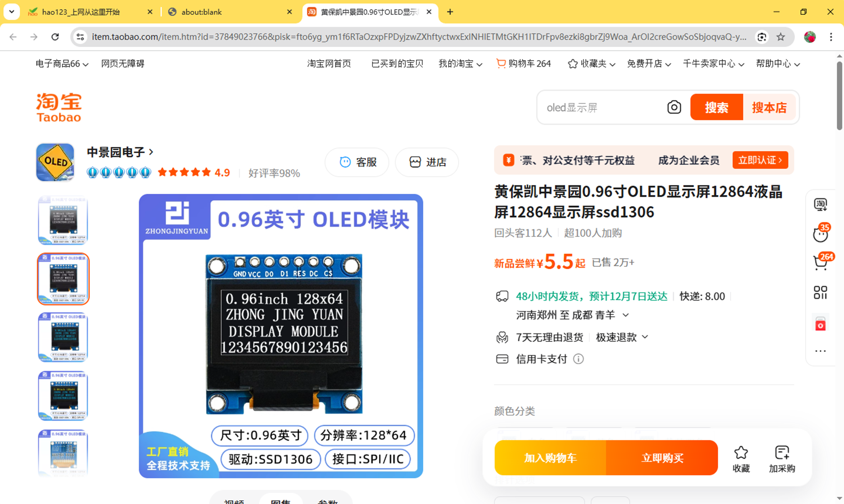Click the 立即购买 button
The image size is (844, 504).
(x=662, y=458)
